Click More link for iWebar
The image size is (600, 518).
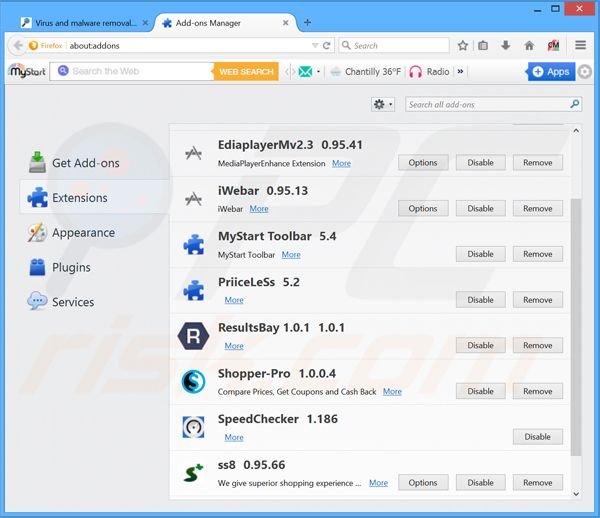click(259, 209)
